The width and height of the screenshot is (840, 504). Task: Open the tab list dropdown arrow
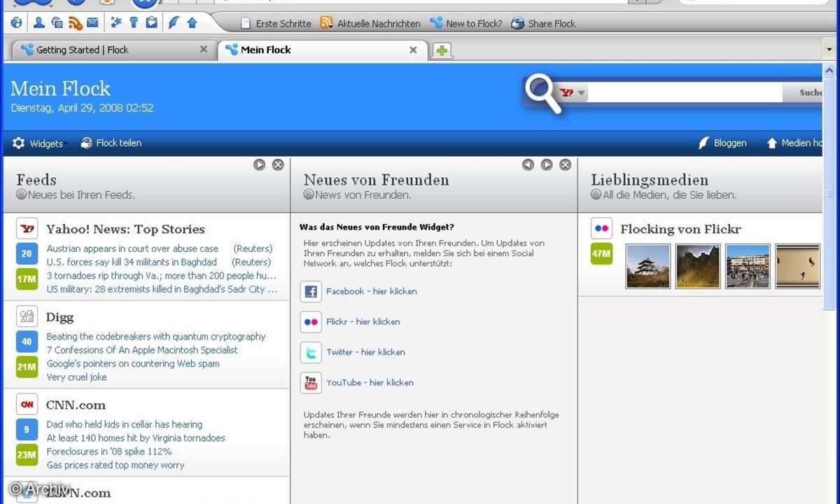click(829, 50)
